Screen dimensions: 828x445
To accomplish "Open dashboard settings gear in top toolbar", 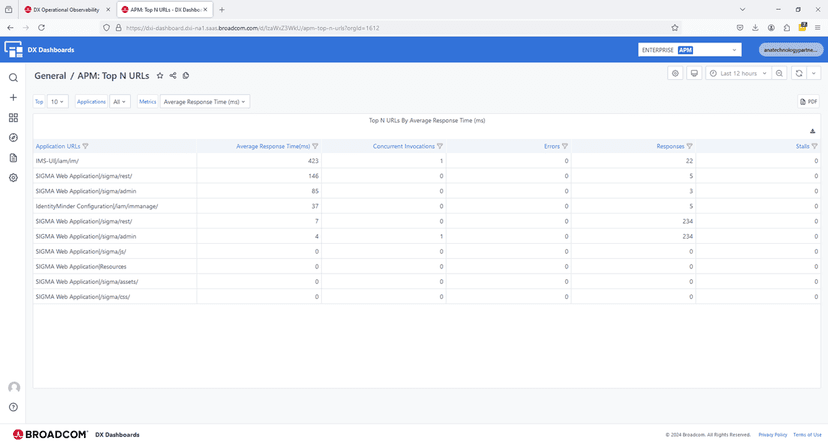I will (676, 73).
